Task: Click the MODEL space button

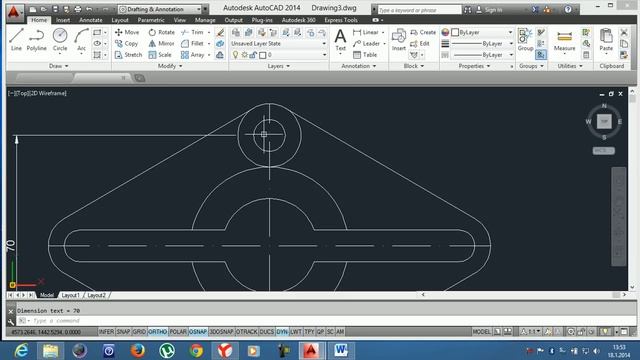Action: tap(481, 332)
